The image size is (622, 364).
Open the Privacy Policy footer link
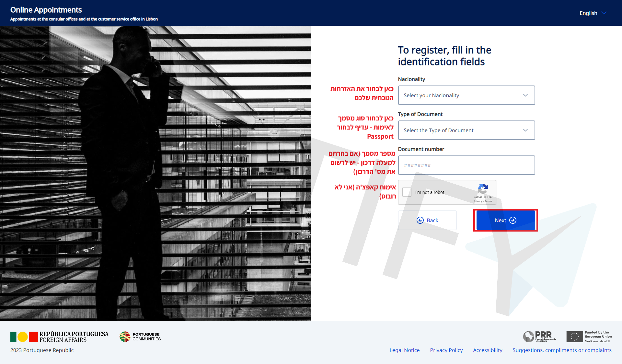click(446, 350)
